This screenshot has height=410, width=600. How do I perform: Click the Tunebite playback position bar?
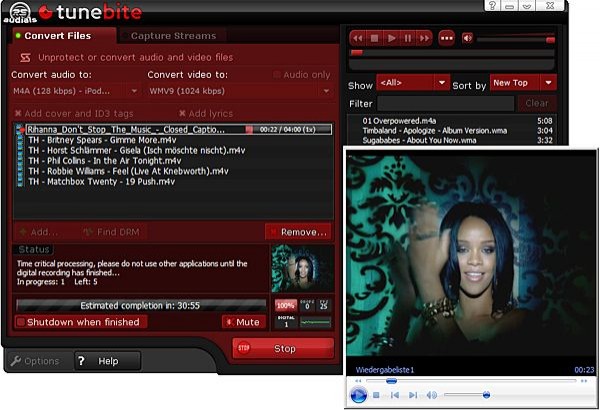(452, 53)
